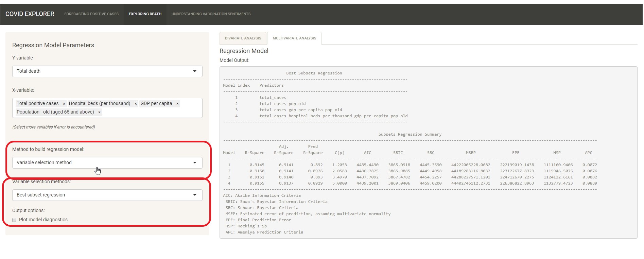Click the Exploring Death nav item

pos(145,14)
